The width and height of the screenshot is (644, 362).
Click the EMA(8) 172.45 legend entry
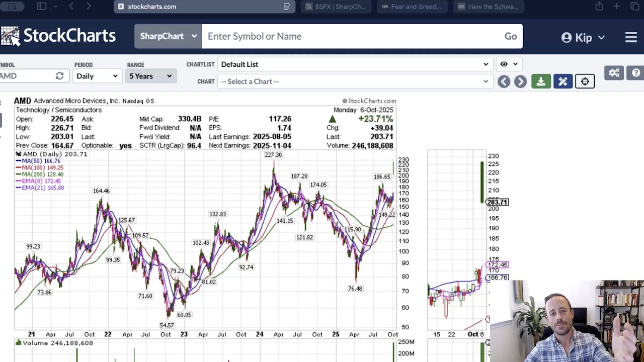pos(38,181)
